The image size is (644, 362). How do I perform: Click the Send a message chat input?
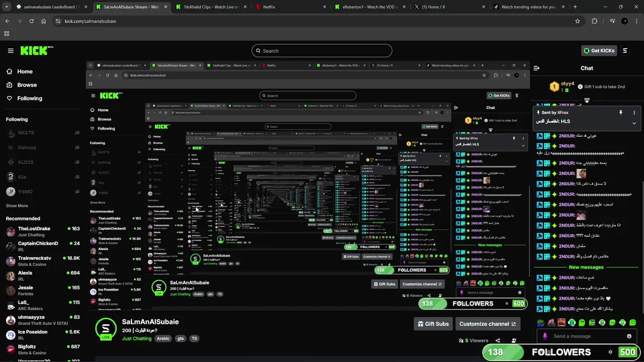pos(587,336)
